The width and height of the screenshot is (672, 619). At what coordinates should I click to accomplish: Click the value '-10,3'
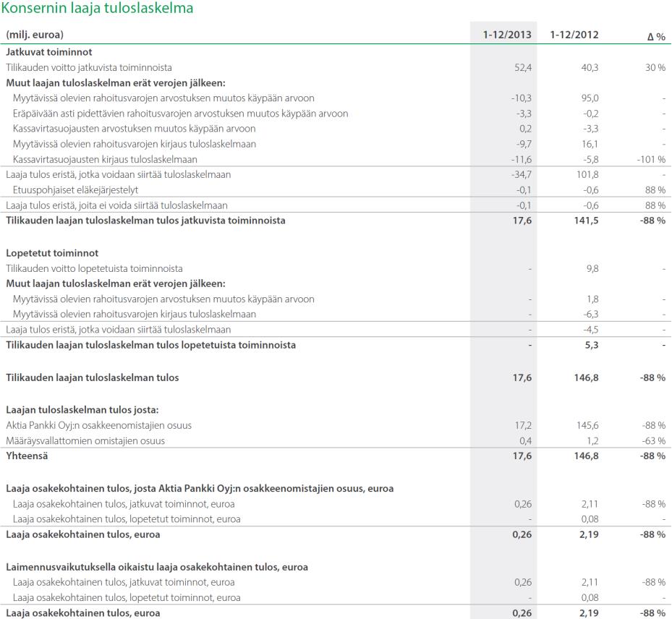[521, 98]
